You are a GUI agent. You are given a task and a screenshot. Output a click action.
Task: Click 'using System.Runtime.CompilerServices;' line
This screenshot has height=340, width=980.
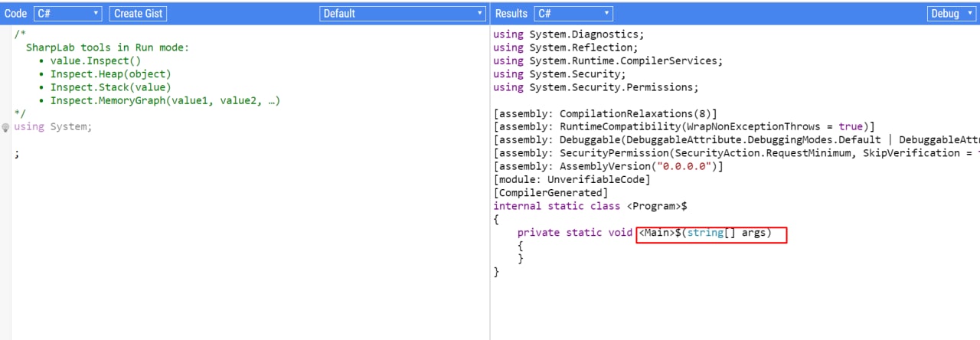[608, 60]
